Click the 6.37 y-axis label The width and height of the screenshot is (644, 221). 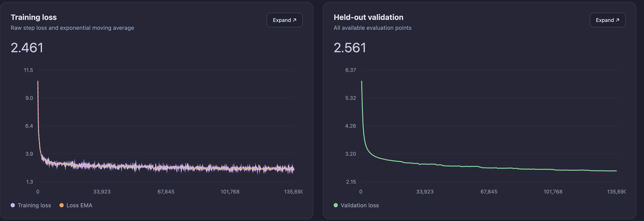pyautogui.click(x=350, y=70)
